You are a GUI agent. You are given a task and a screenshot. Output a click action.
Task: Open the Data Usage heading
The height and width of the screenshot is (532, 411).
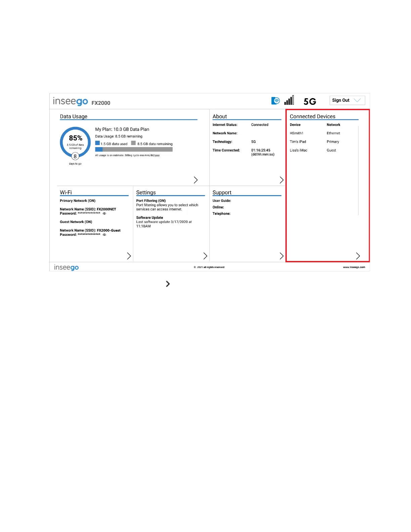[x=74, y=117]
